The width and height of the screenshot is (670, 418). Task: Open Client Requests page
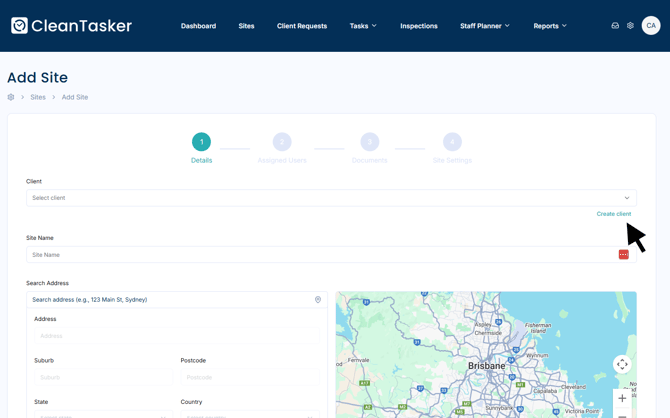(x=302, y=26)
